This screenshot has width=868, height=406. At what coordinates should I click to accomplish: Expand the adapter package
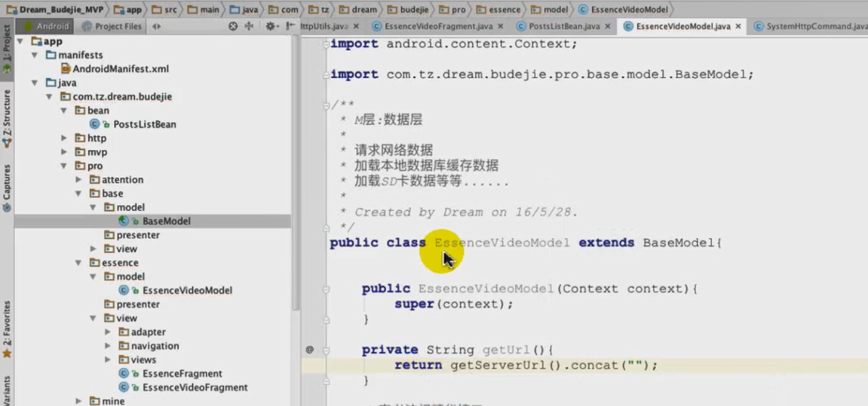(108, 332)
